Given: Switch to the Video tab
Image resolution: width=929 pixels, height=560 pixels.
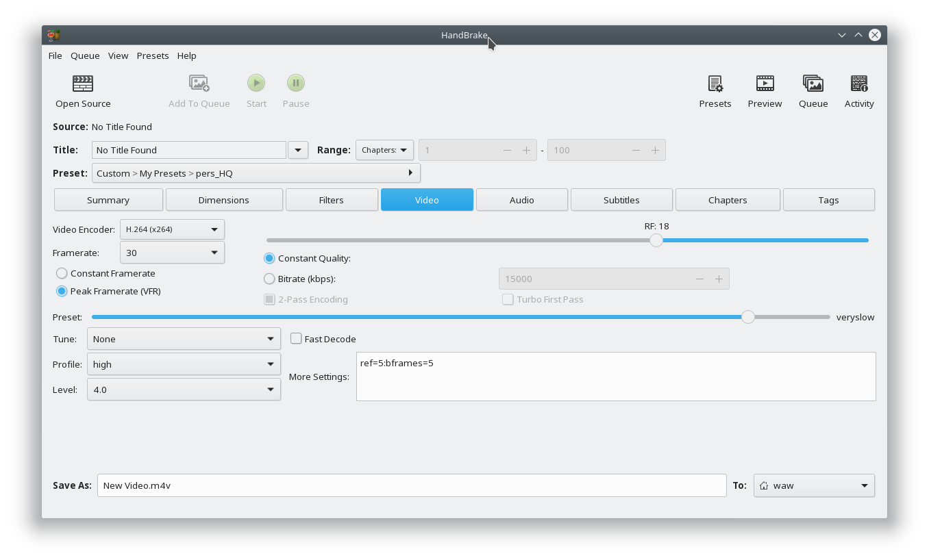Looking at the screenshot, I should 427,200.
